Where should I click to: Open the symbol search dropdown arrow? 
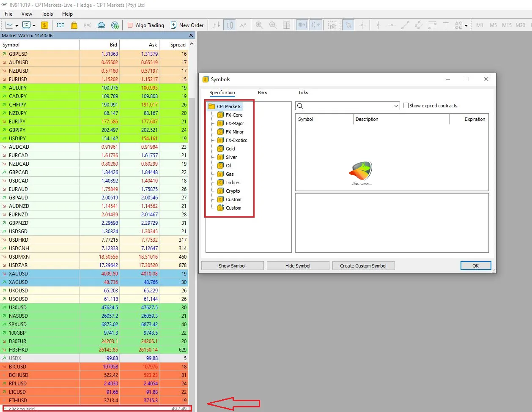pos(396,106)
